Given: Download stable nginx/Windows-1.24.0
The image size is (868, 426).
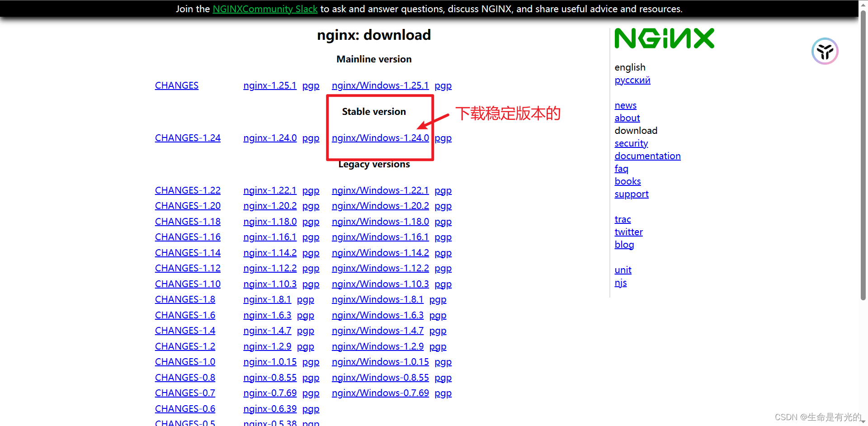Looking at the screenshot, I should tap(380, 138).
